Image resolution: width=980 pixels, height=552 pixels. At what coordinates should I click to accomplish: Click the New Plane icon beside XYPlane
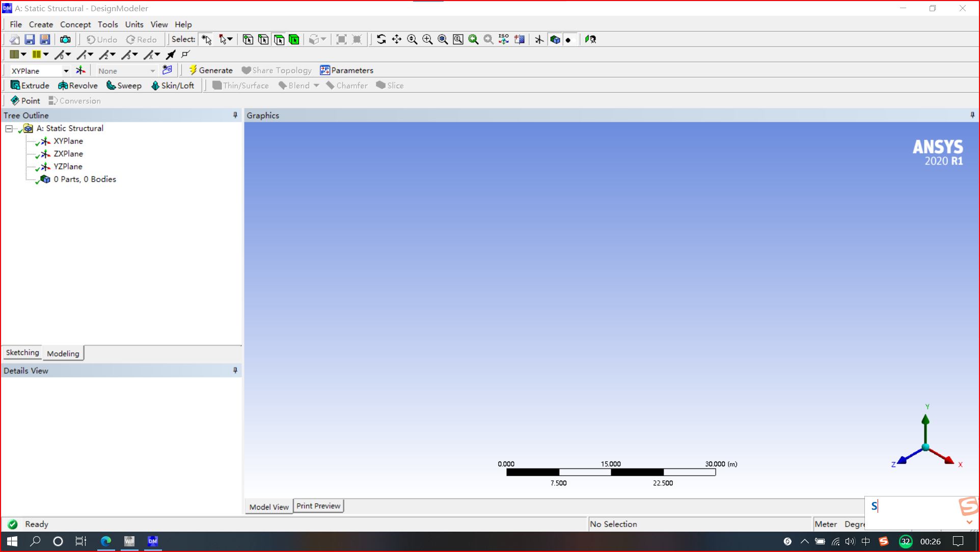(80, 70)
